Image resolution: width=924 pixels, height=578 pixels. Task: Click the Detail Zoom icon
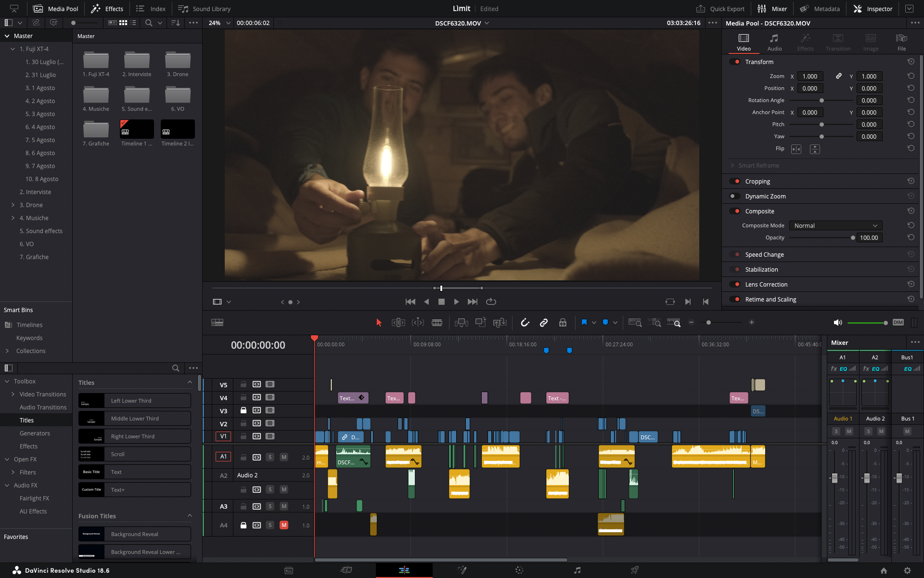point(654,323)
